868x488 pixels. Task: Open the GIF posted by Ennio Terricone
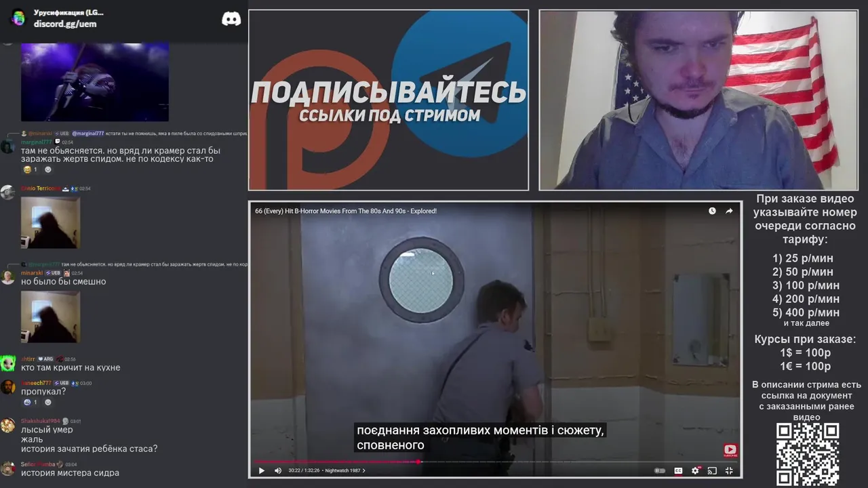50,222
